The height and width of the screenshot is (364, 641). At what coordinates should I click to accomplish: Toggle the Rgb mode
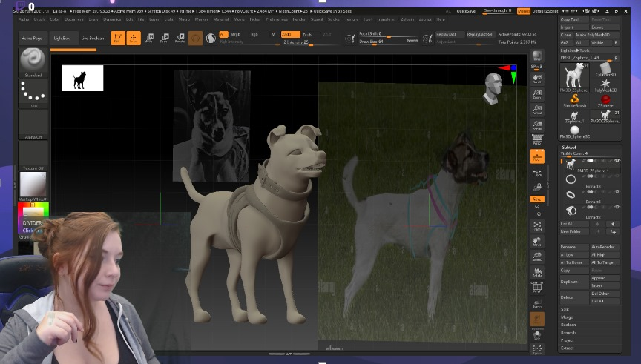254,34
